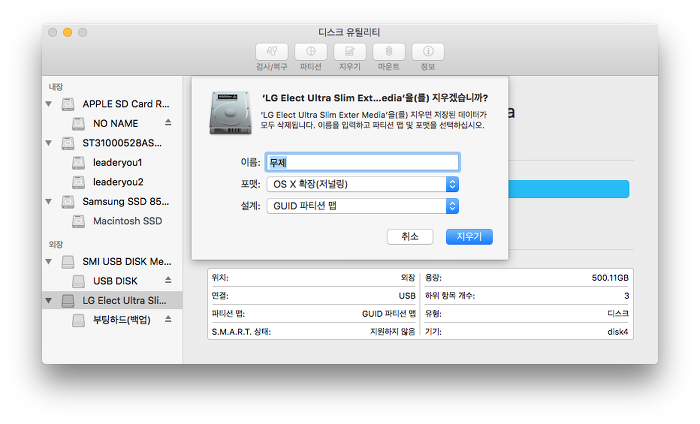
Task: Click the leaderyou1 volume icon
Action: 79,163
